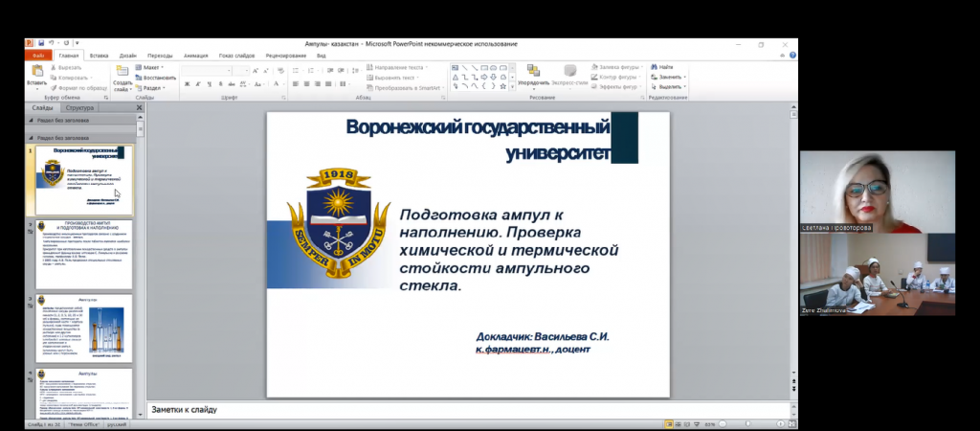Click Восстановить to reset the slide

pos(156,78)
